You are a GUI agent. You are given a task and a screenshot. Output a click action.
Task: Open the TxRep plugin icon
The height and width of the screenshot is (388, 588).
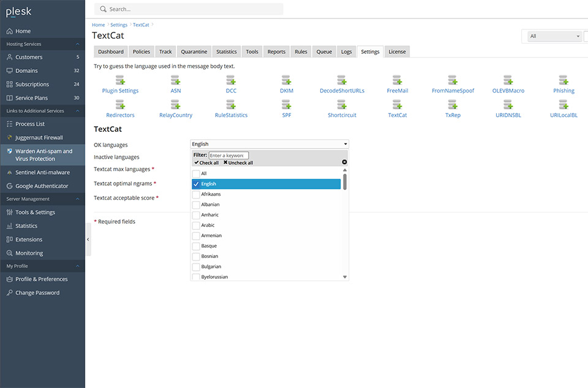453,104
